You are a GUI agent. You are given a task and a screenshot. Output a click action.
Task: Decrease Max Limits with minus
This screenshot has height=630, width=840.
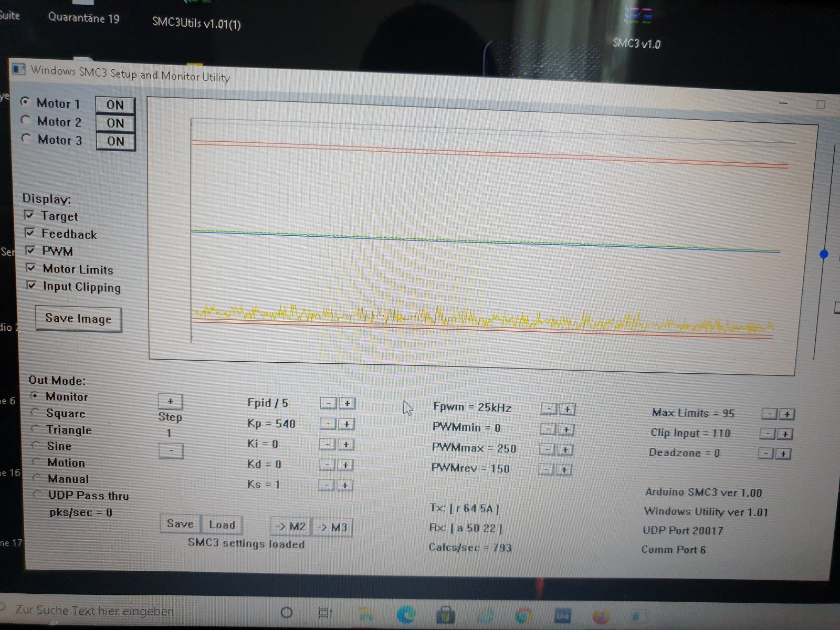coord(769,414)
